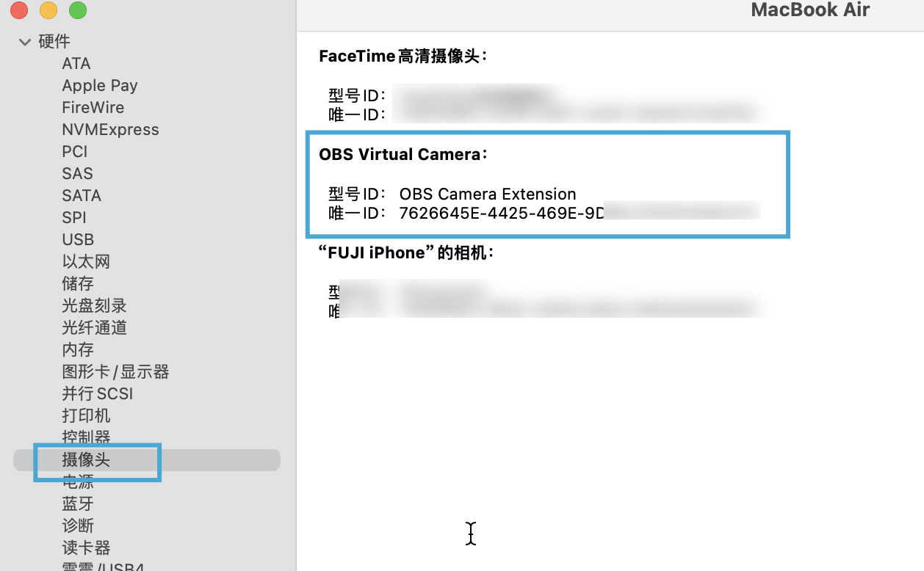
Task: Select 读卡器 card reader item
Action: point(86,548)
